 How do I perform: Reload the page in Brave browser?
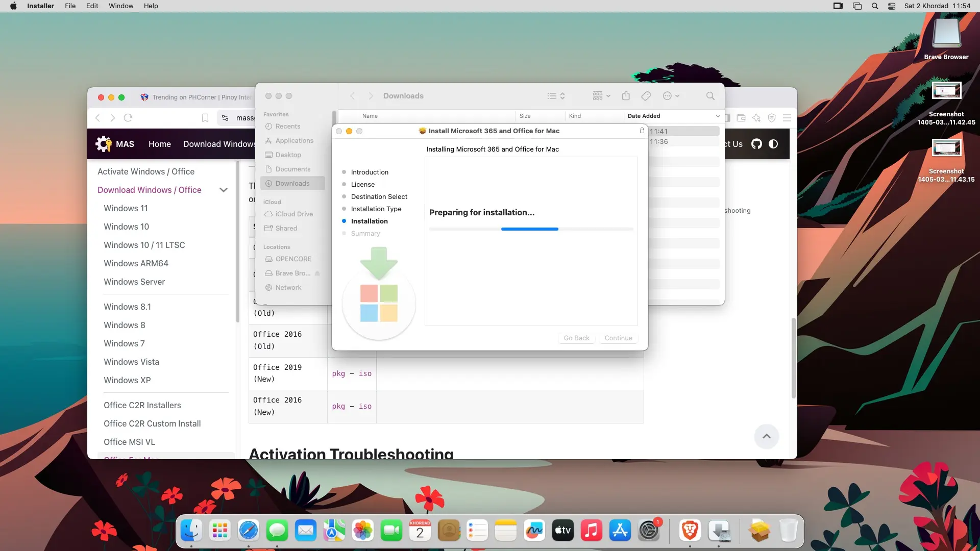128,118
